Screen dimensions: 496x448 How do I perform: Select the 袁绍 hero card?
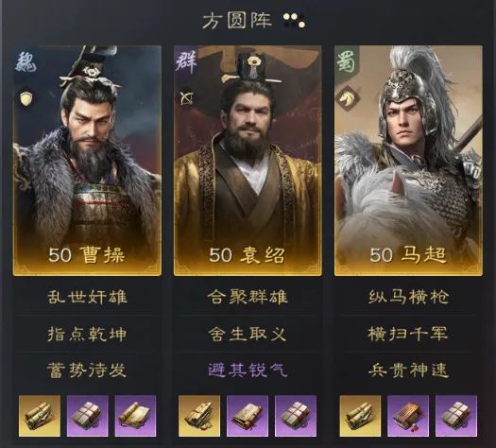(248, 161)
